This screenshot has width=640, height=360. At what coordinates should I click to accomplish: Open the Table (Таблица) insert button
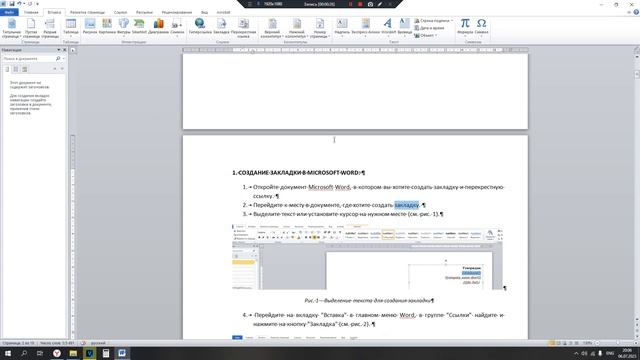(x=71, y=27)
